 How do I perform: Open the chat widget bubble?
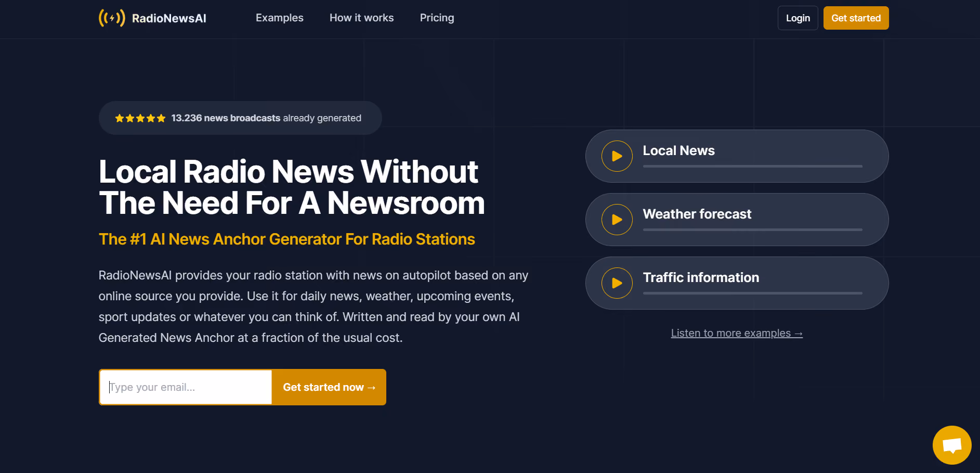point(952,445)
